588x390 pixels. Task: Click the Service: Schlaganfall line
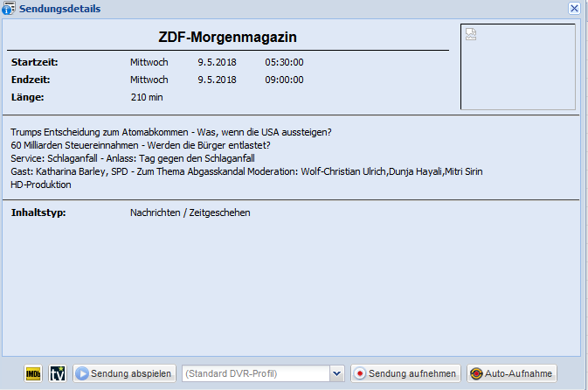[133, 158]
